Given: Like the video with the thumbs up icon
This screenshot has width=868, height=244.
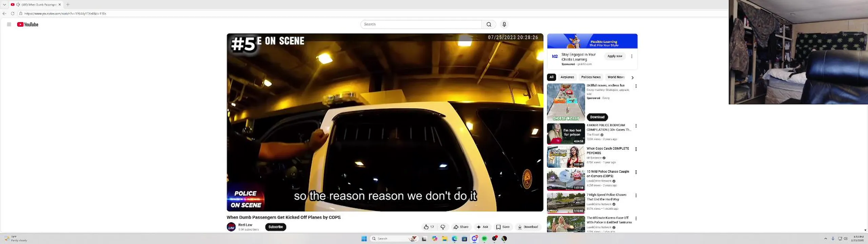Looking at the screenshot, I should point(429,227).
